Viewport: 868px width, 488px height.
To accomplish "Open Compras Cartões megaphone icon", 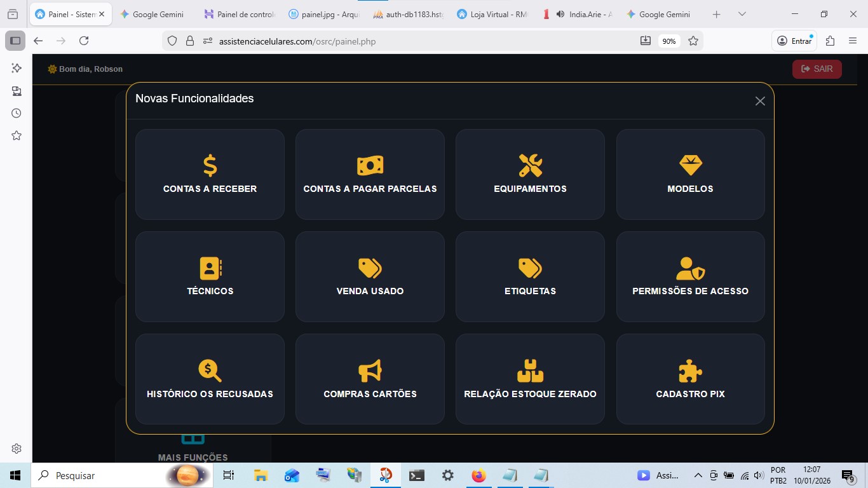I will pyautogui.click(x=370, y=370).
